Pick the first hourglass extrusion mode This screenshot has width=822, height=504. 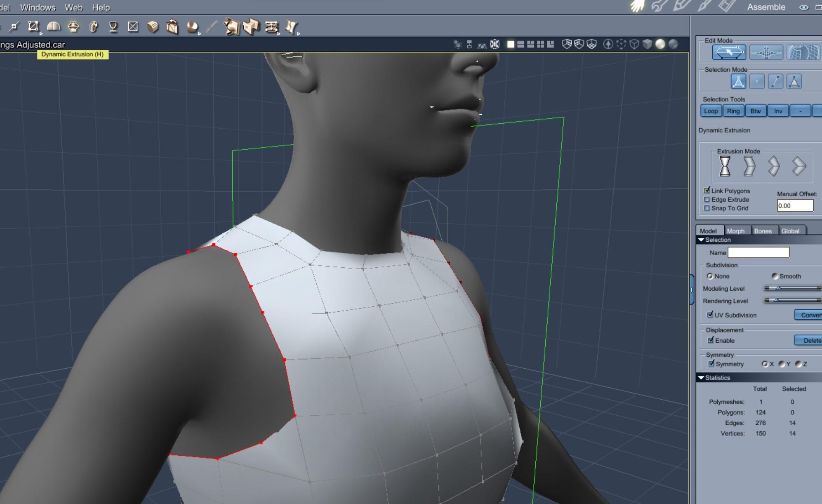tap(725, 166)
